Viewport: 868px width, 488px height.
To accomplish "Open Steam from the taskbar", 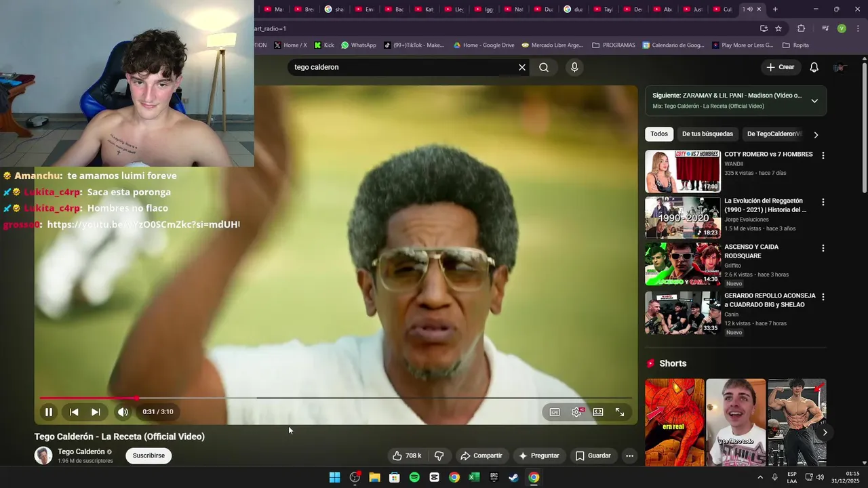I will pyautogui.click(x=514, y=477).
